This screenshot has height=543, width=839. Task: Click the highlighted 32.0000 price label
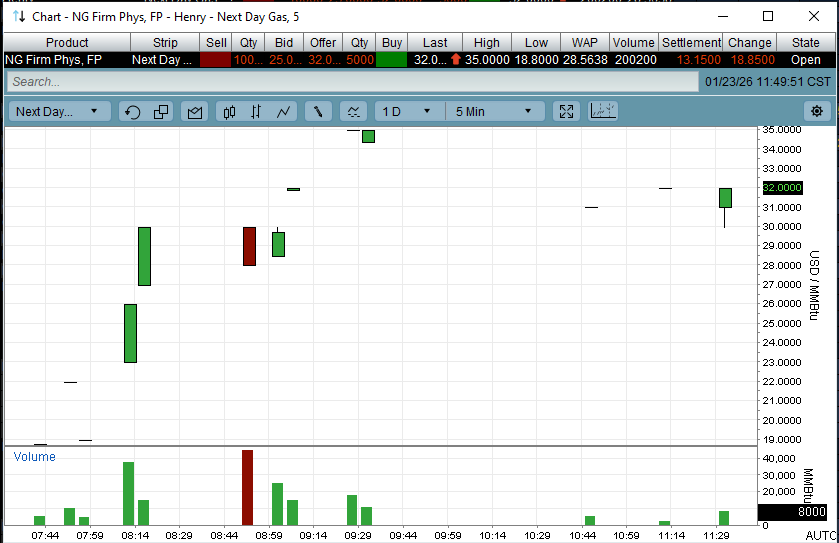pyautogui.click(x=782, y=188)
